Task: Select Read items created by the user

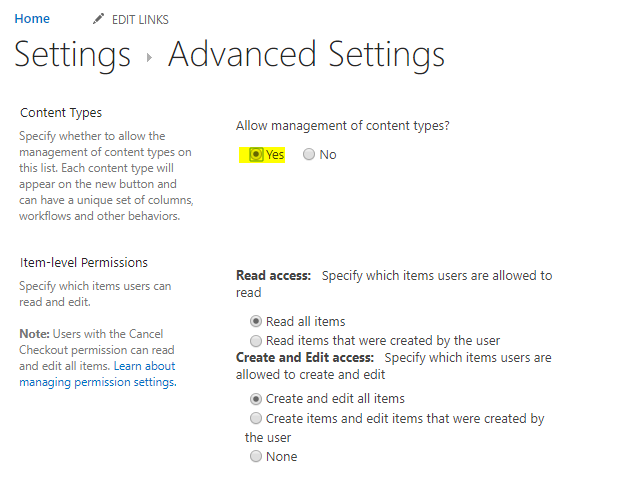Action: (x=256, y=341)
